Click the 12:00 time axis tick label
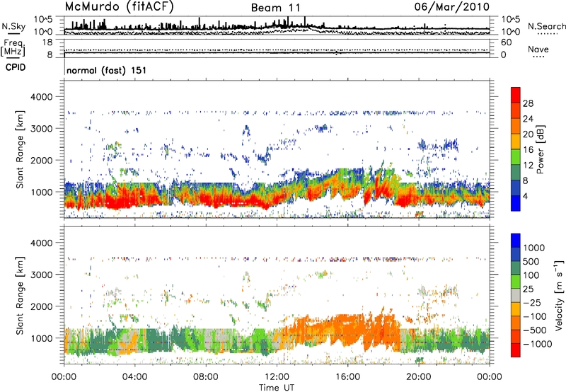The height and width of the screenshot is (392, 566). [x=277, y=377]
